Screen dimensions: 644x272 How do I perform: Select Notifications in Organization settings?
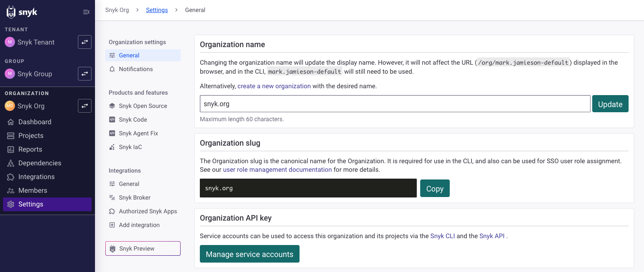point(136,69)
